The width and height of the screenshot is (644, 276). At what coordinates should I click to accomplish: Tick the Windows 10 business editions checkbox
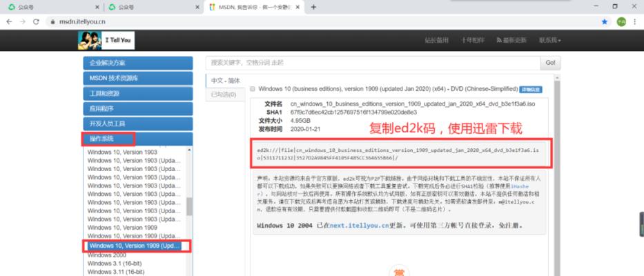(253, 89)
